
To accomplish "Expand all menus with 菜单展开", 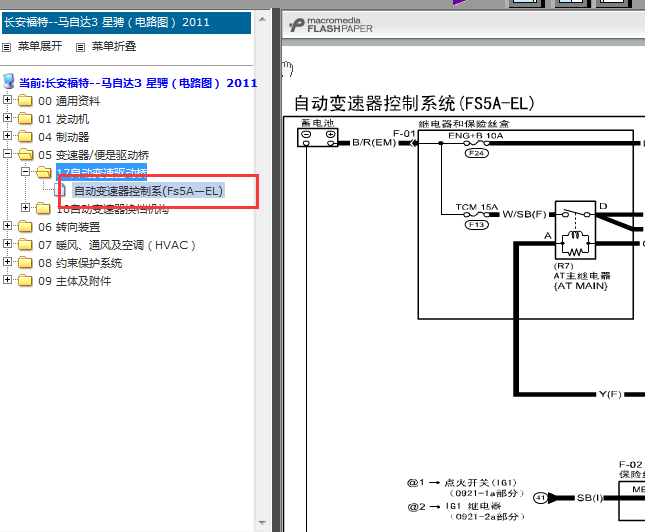I will coord(40,46).
